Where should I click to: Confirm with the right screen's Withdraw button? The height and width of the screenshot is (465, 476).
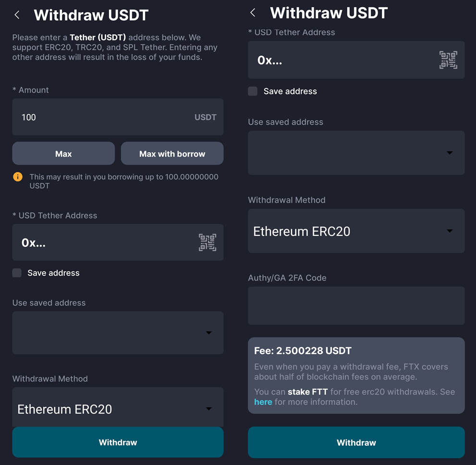click(x=356, y=442)
